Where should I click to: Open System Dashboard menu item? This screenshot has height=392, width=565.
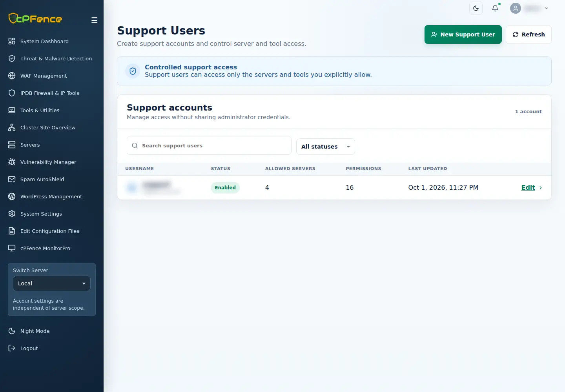pyautogui.click(x=52, y=41)
